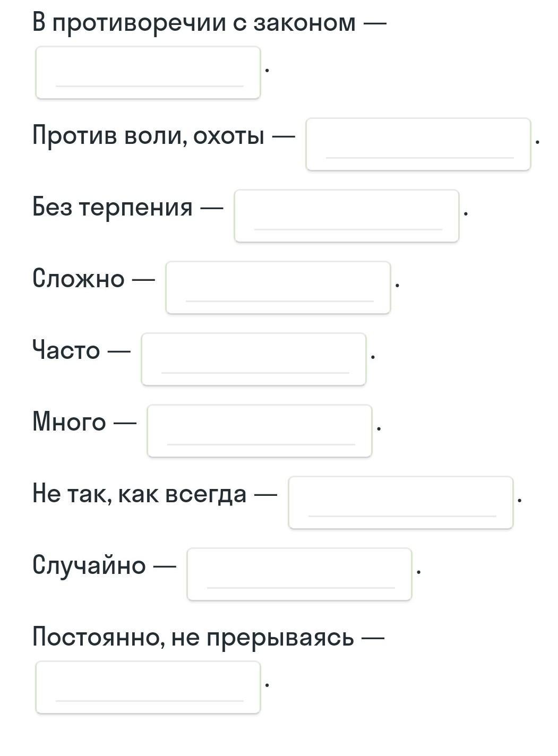
Task: Click the field under 'Постоянно, не прерываясь'
Action: pyautogui.click(x=148, y=688)
